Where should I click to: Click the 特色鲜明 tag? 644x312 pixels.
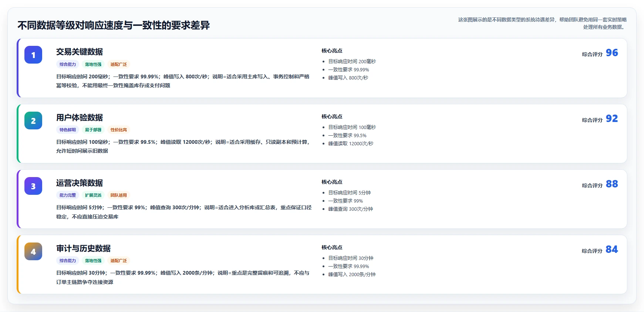pyautogui.click(x=68, y=130)
